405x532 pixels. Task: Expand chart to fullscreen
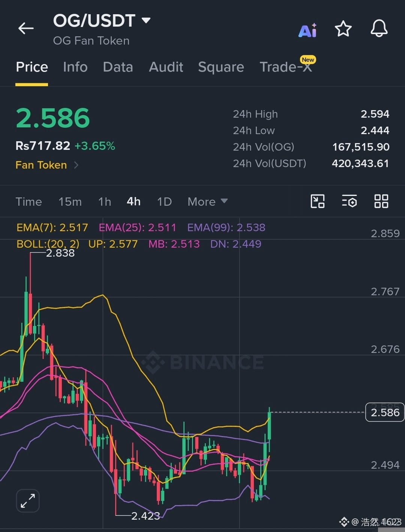[28, 501]
